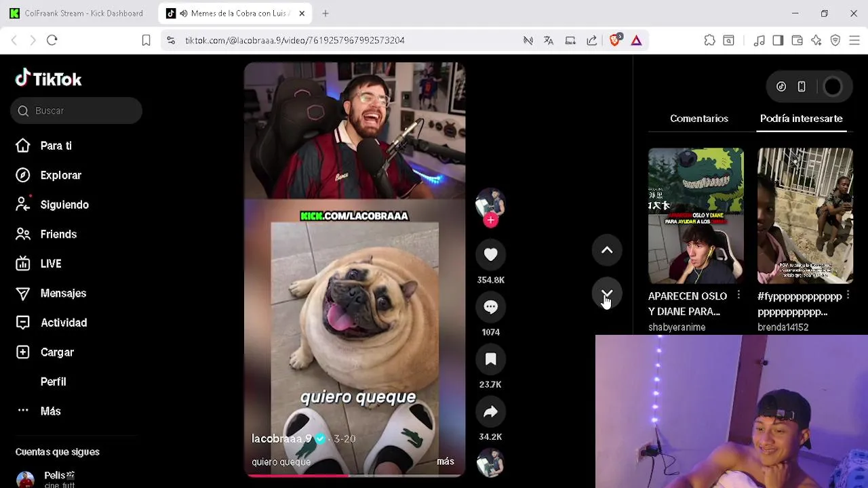Open the browser hamburger menu

click(854, 40)
